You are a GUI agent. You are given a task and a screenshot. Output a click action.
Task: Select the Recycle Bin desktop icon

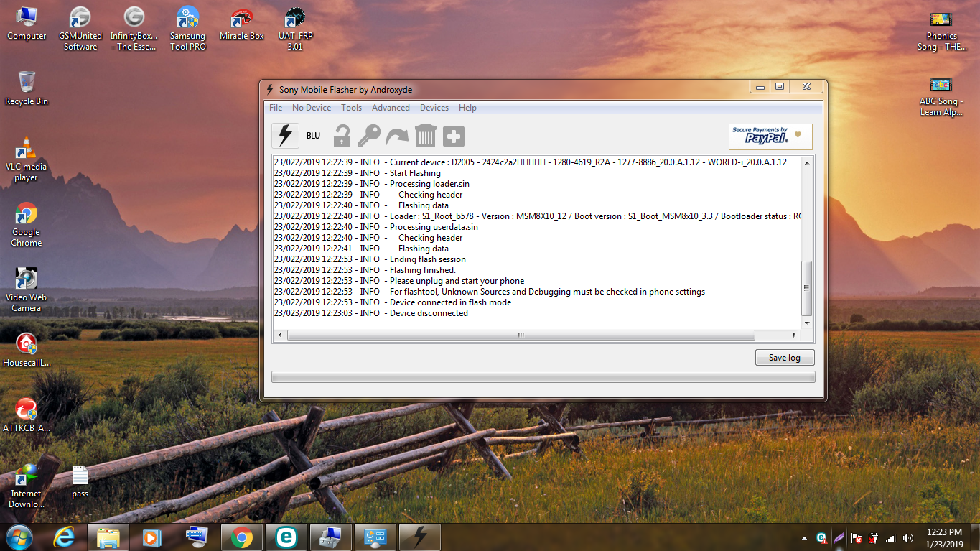pos(27,88)
